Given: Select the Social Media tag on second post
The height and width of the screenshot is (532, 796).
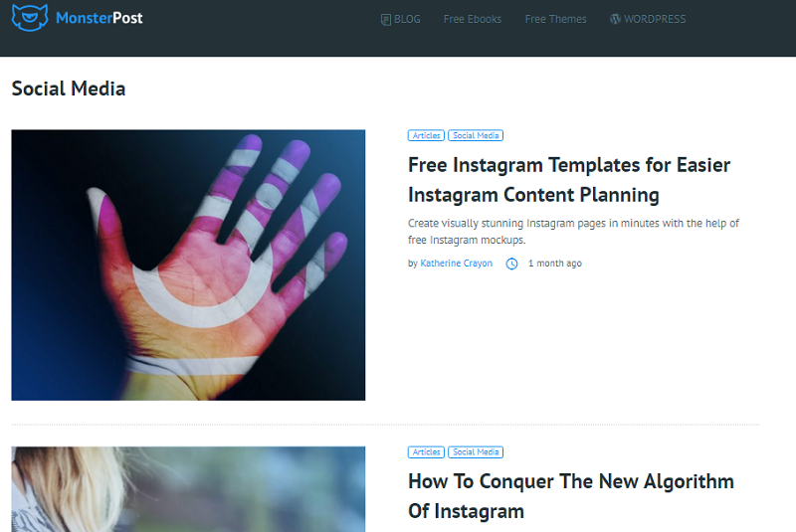Looking at the screenshot, I should click(x=476, y=451).
